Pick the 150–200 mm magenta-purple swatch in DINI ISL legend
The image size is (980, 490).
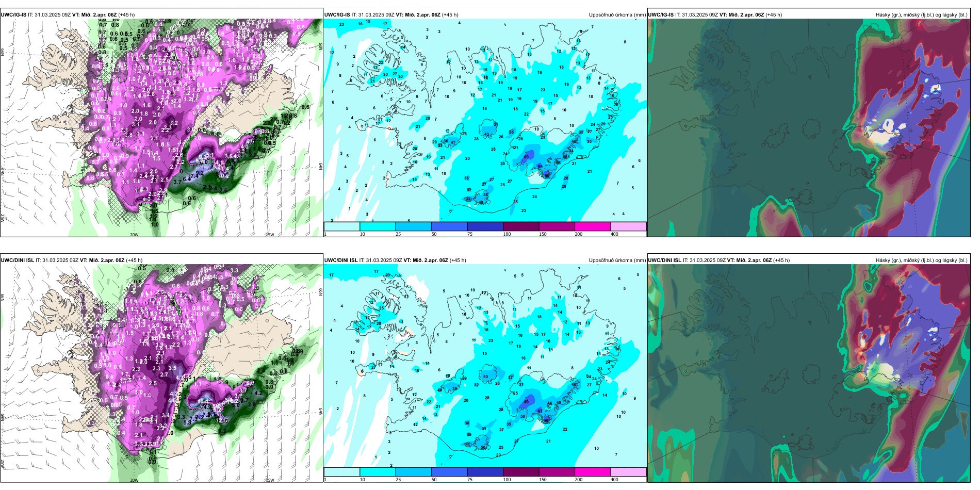coord(557,472)
